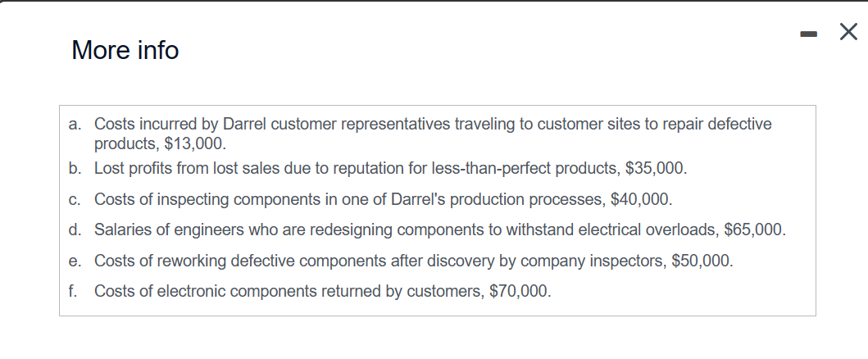Click the $65,000 salaries amount
The width and height of the screenshot is (868, 359).
tap(752, 229)
